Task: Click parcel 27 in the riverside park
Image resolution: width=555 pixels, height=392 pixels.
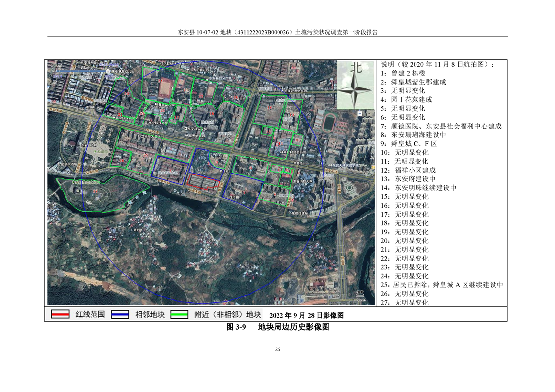Action: pos(96,190)
